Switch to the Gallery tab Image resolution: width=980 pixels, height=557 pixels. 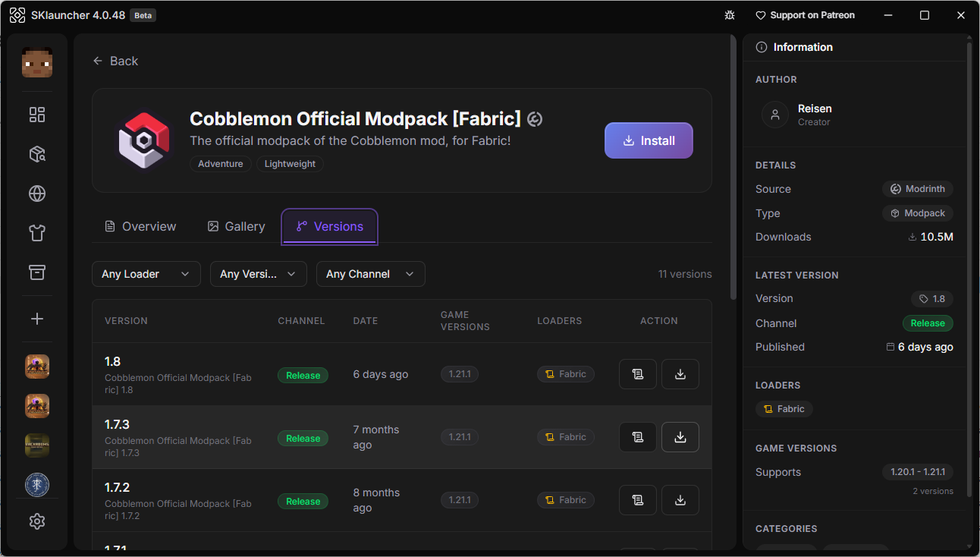tap(236, 226)
